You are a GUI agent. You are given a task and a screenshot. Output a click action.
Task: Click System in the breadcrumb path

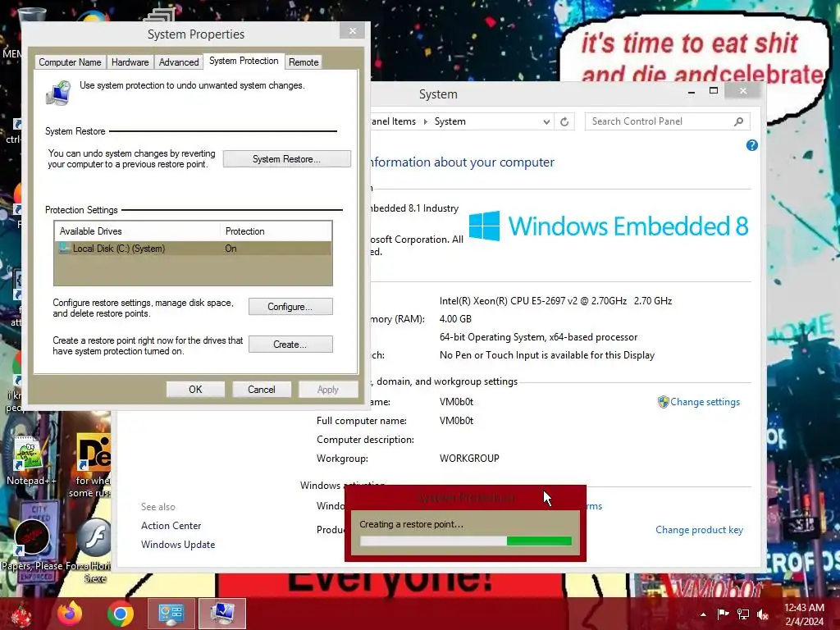tap(450, 121)
